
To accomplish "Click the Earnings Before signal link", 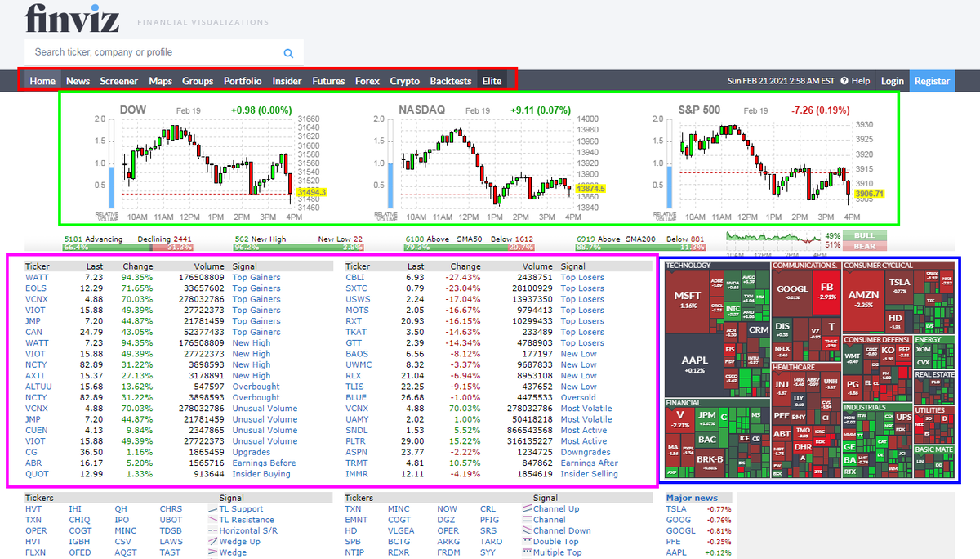I will click(265, 463).
